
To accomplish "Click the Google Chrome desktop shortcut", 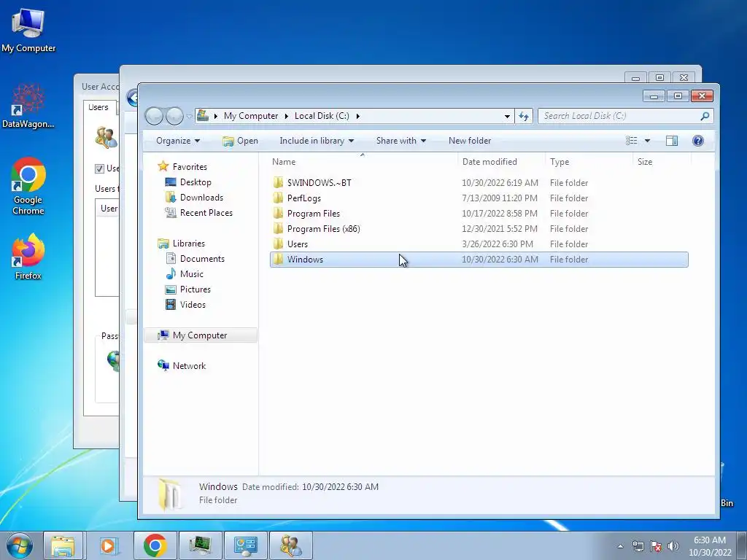I will click(x=28, y=186).
